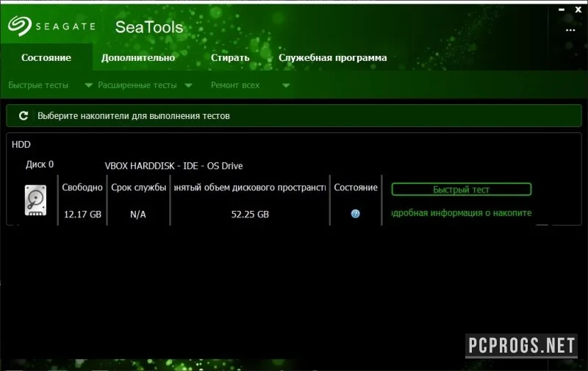Run the Быстрый тест button
This screenshot has width=588, height=371.
click(x=462, y=190)
